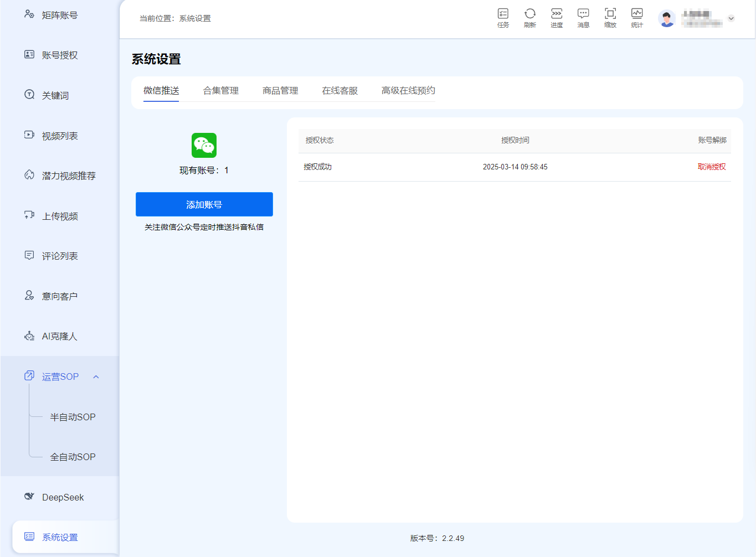Open the 矩阵账号 menu label
This screenshot has width=756, height=557.
(x=60, y=15)
